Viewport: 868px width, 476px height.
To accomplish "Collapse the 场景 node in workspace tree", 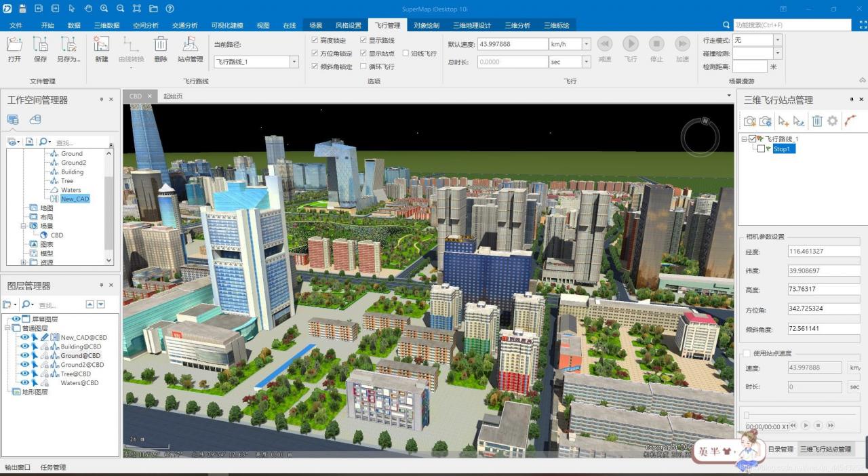I will pyautogui.click(x=24, y=226).
